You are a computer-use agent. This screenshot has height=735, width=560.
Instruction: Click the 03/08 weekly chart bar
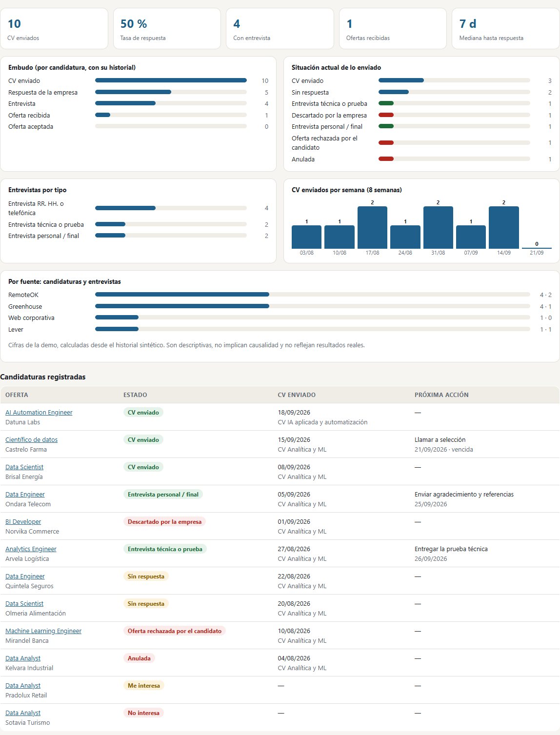tap(306, 237)
